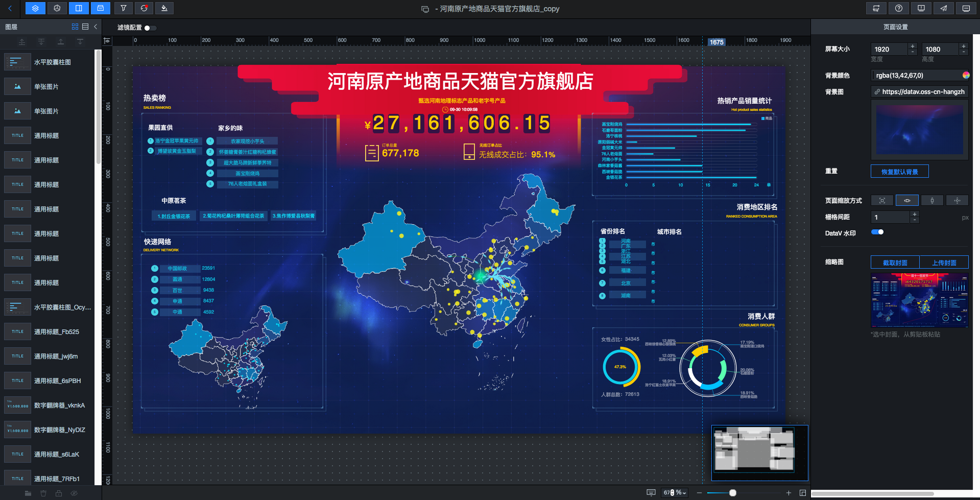Open the blueprint editor node icon
Viewport: 980px width, 500px height.
coord(876,8)
